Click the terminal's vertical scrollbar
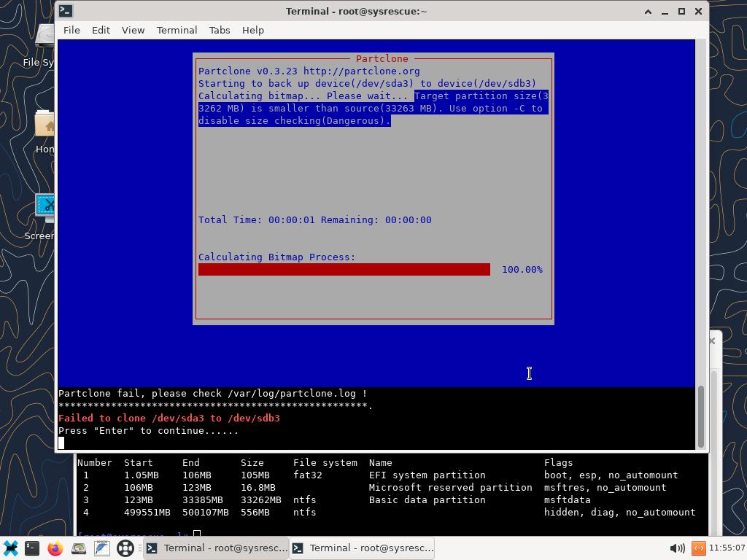The width and height of the screenshot is (747, 560). pos(701,416)
